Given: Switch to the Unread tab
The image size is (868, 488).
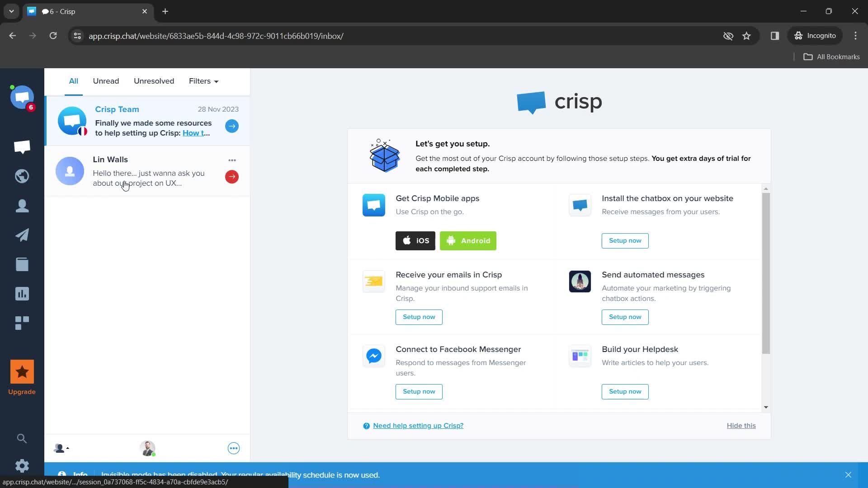Looking at the screenshot, I should click(105, 80).
